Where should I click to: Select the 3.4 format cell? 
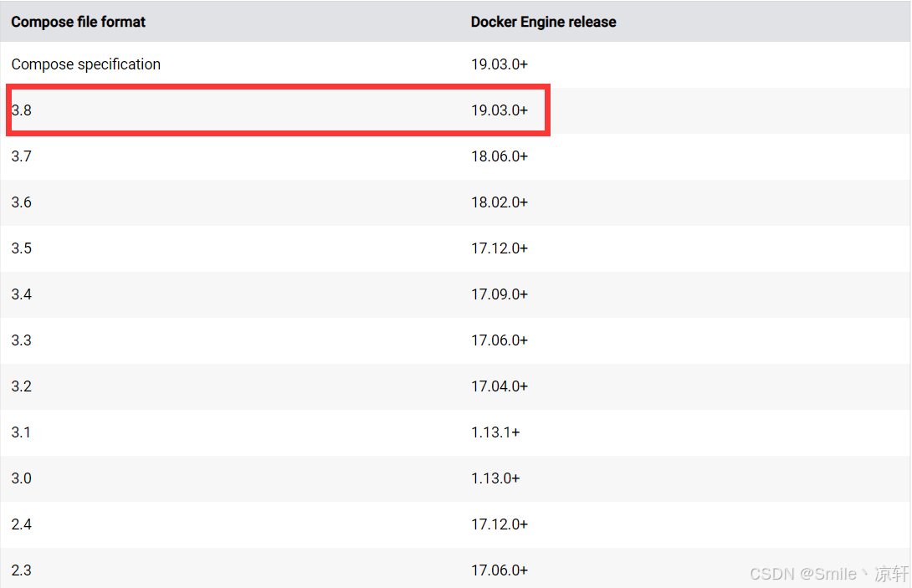click(22, 294)
